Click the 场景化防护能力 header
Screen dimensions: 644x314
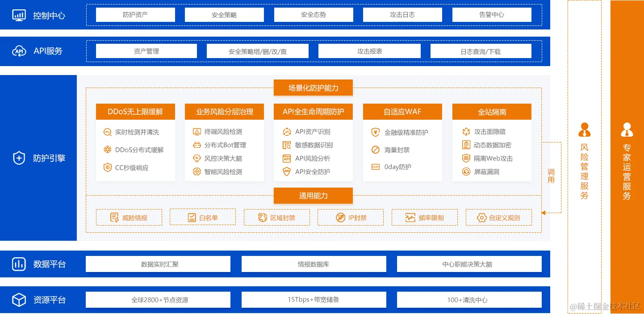(313, 88)
